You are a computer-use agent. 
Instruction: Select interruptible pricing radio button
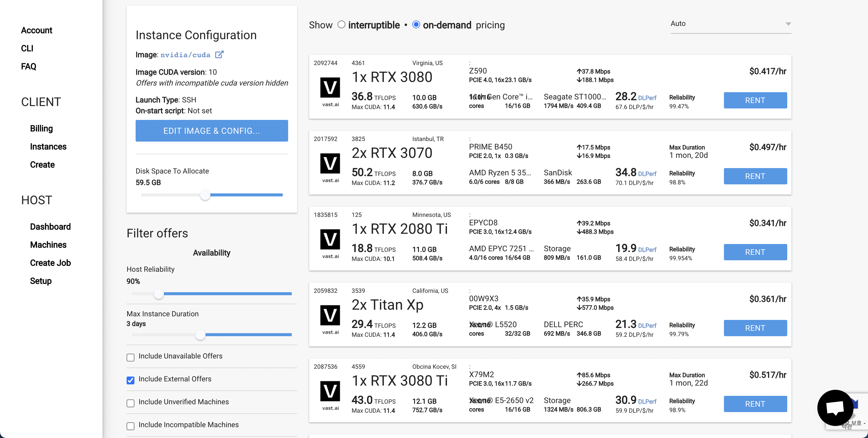click(x=341, y=25)
